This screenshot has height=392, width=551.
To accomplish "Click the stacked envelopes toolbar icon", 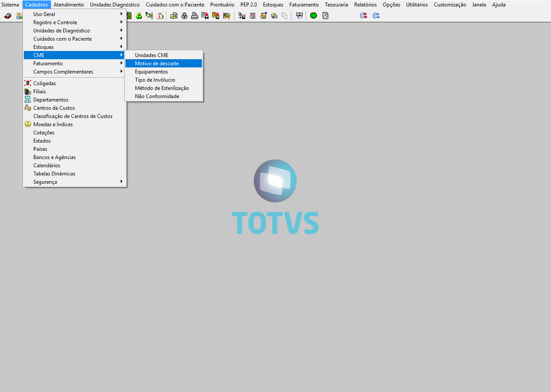I will tap(274, 16).
